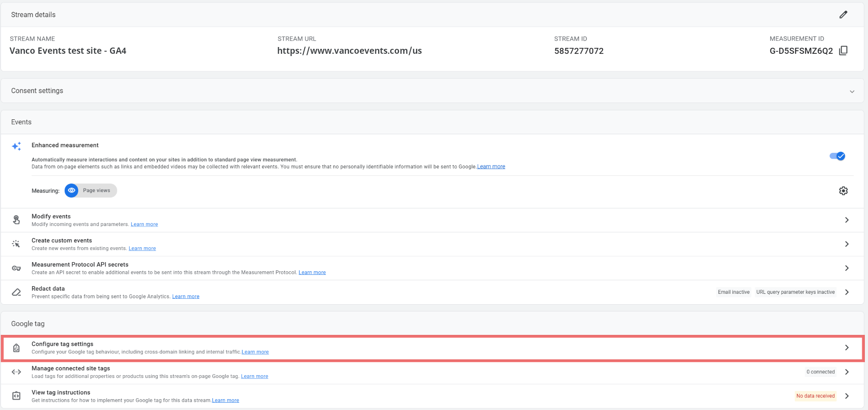Open Create custom events chevron arrow

pyautogui.click(x=847, y=244)
